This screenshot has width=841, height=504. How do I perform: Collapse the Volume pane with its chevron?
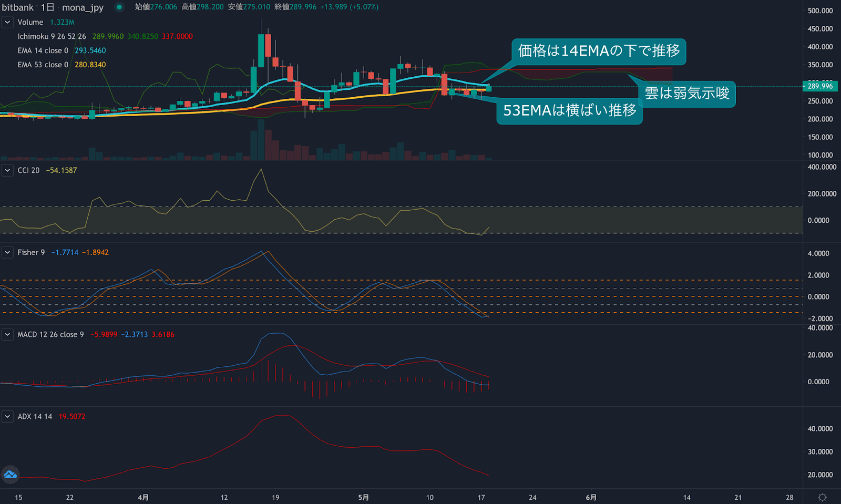pyautogui.click(x=7, y=22)
